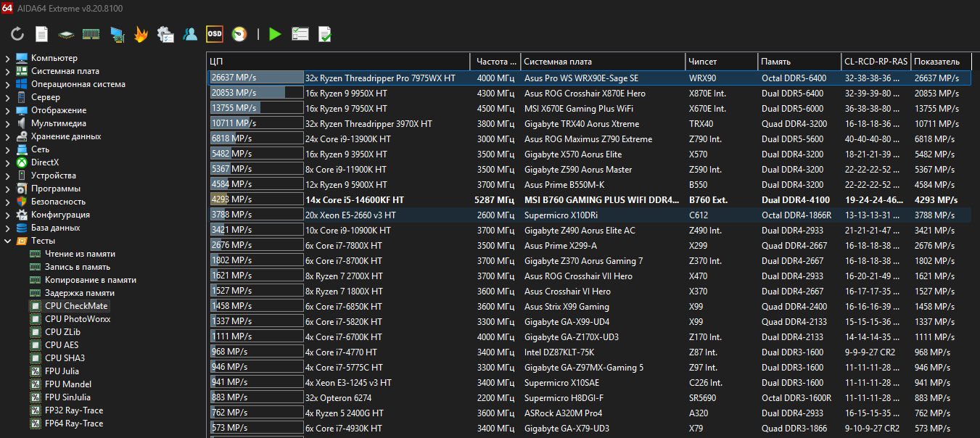Open the CPU chip toolbar icon
The height and width of the screenshot is (438, 980).
pos(66,33)
